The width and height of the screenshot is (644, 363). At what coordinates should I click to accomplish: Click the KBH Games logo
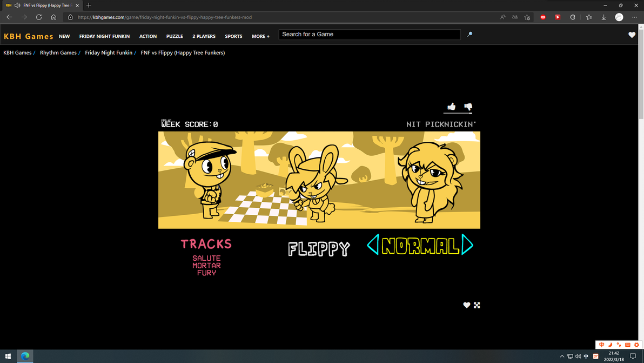[28, 36]
